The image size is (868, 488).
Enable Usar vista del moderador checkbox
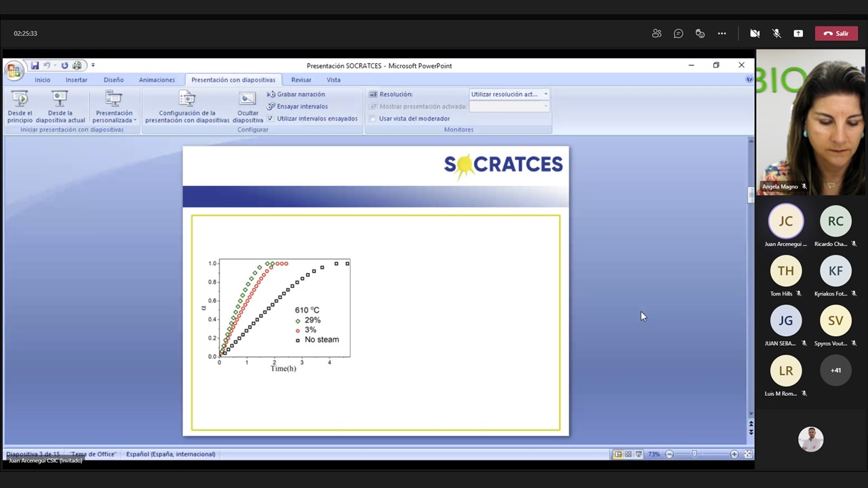click(373, 119)
